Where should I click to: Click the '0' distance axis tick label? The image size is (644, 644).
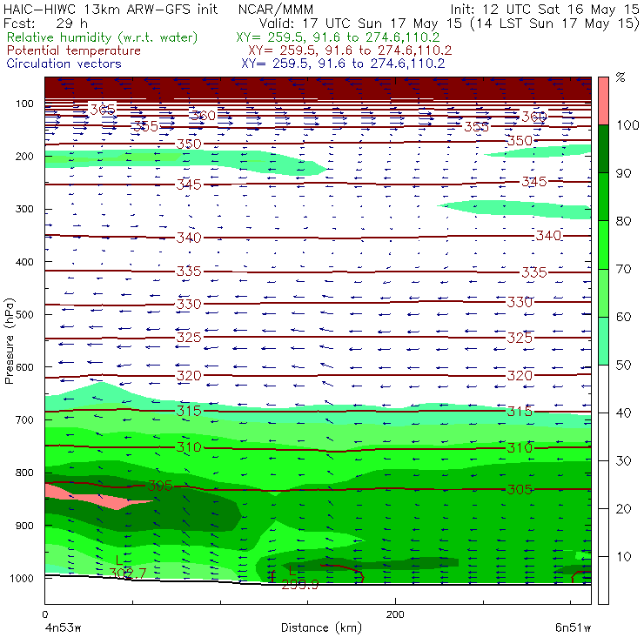(45, 614)
